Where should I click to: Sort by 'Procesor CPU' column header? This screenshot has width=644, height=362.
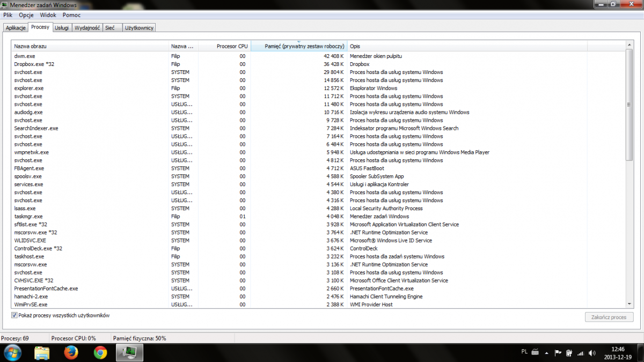(x=224, y=47)
